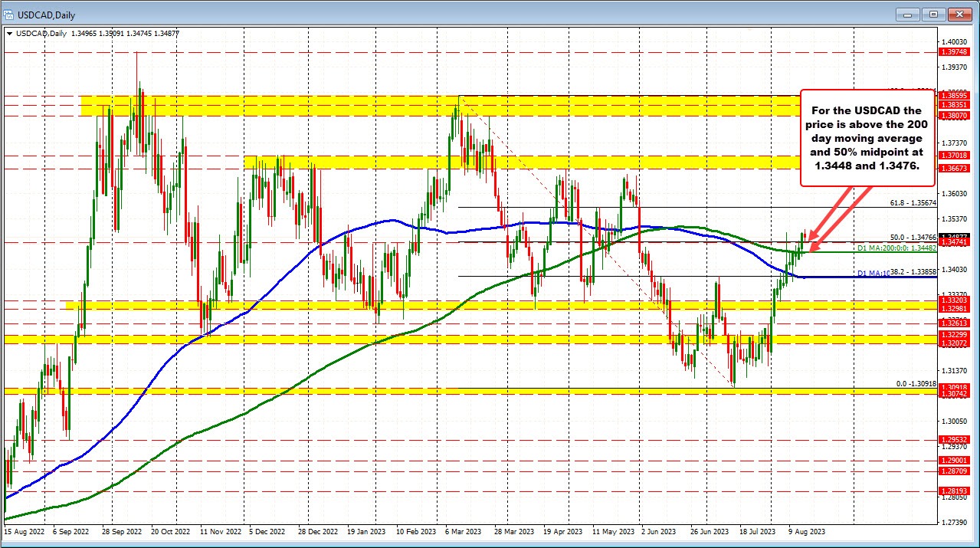Click the restore-down chart window button
Screen dimensions: 980x548
[x=933, y=14]
